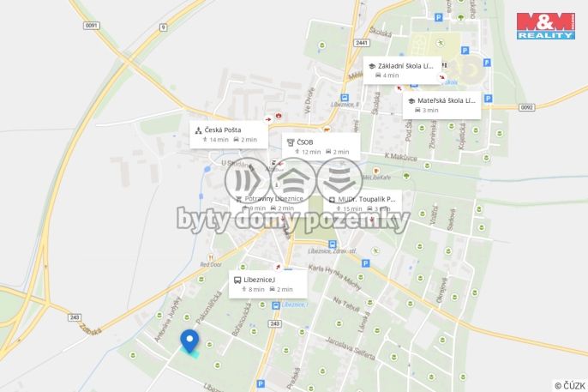This screenshot has height=392, width=588.
Task: Click the graduation cap on Základní škola card
Action: point(372,66)
